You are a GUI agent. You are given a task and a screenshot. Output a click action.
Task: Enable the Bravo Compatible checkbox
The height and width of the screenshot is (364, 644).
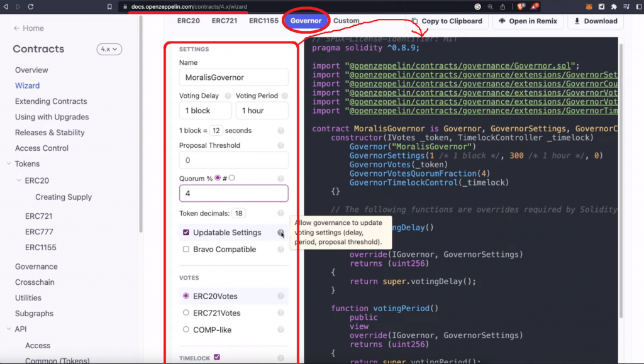tap(186, 249)
